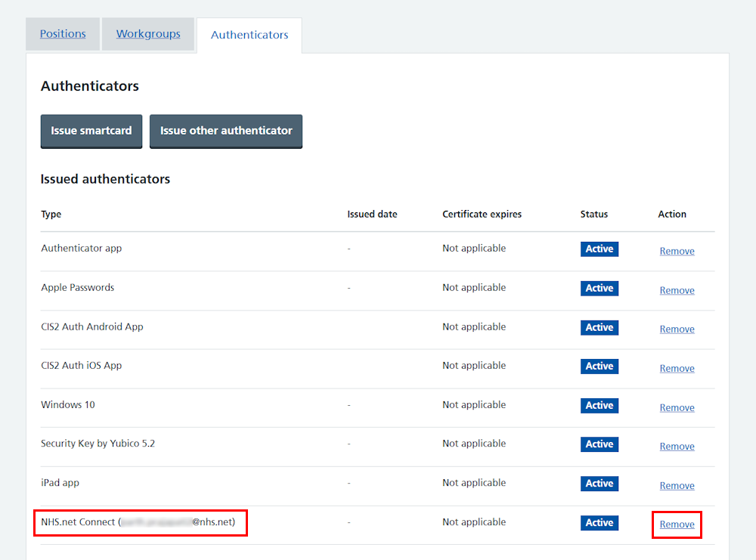Select 'CIS2 Auth iOS App' text
Image resolution: width=756 pixels, height=560 pixels.
click(x=82, y=365)
